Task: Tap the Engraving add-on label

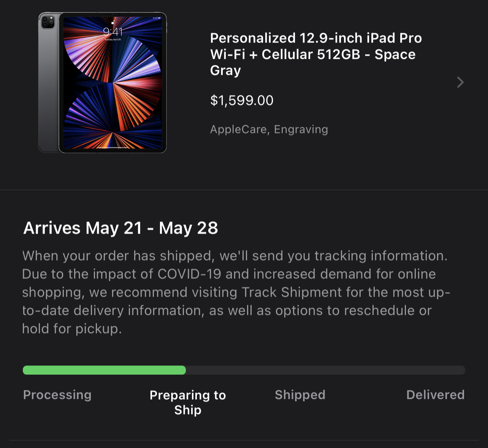Action: point(301,129)
